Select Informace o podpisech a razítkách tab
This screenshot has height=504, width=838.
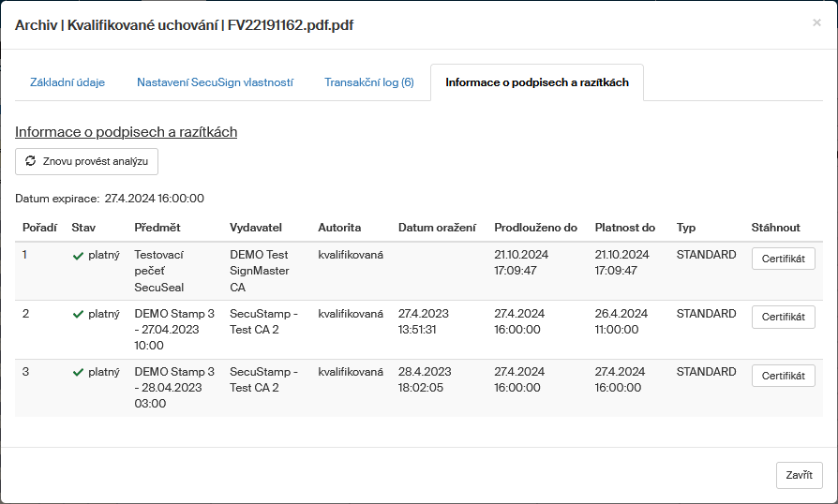tap(536, 82)
